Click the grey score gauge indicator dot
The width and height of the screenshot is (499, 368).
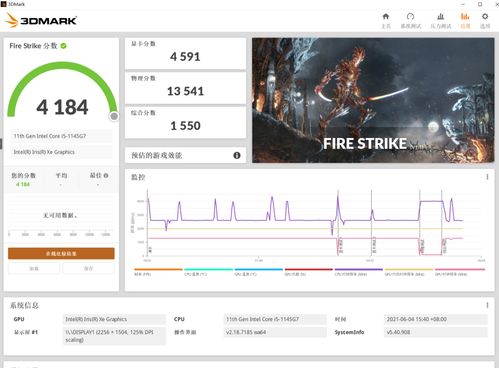tap(114, 116)
